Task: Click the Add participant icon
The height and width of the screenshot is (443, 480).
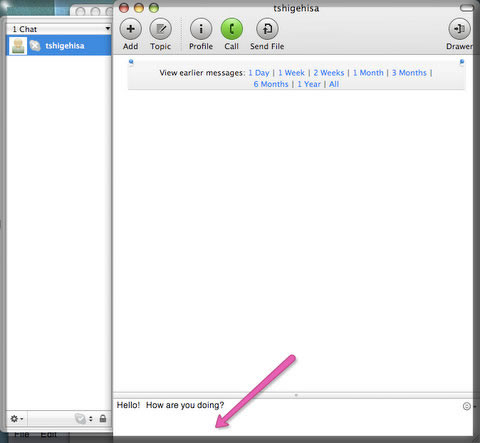Action: pos(130,29)
